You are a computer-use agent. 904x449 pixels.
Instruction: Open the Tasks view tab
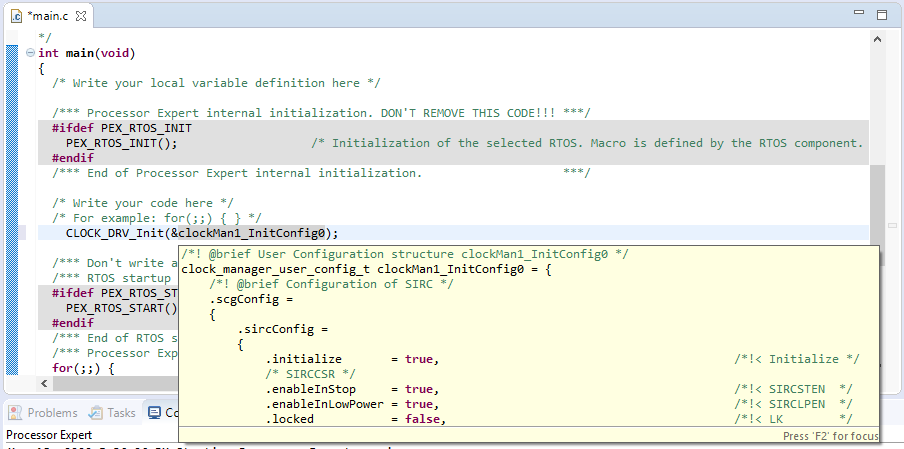(x=112, y=413)
